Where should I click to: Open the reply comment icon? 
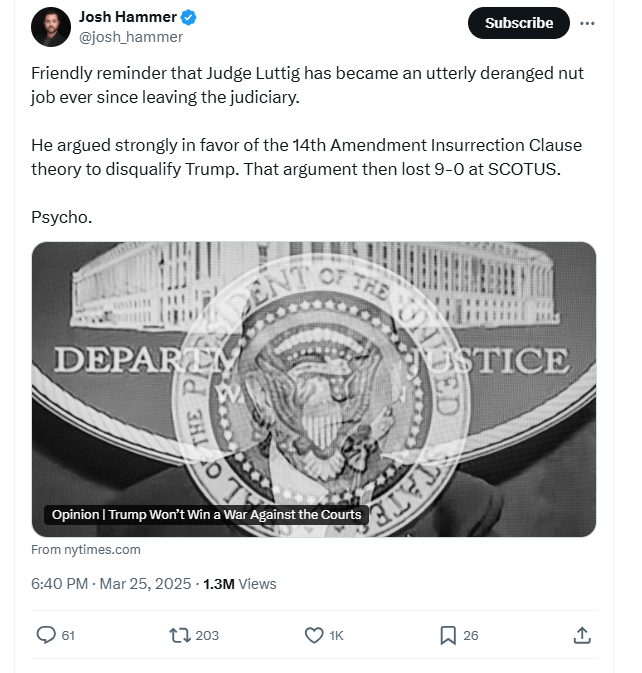coord(46,635)
